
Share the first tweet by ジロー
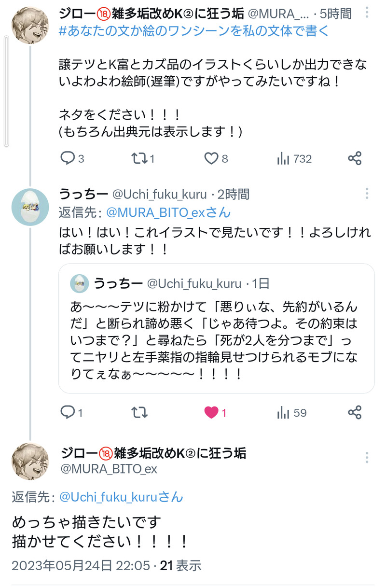(x=355, y=158)
